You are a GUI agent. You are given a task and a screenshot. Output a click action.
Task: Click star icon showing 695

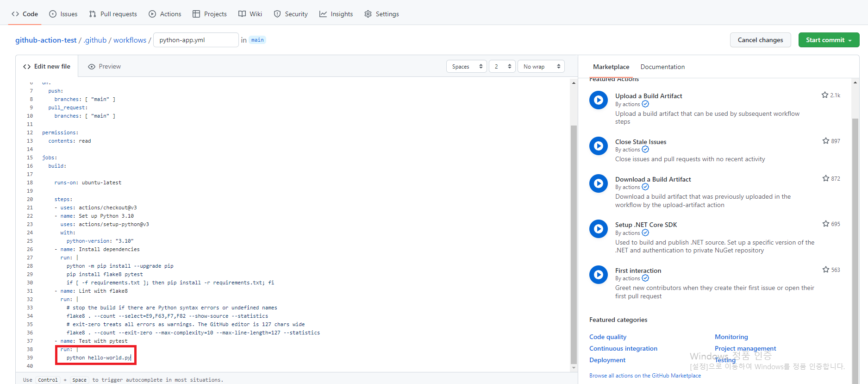[826, 224]
